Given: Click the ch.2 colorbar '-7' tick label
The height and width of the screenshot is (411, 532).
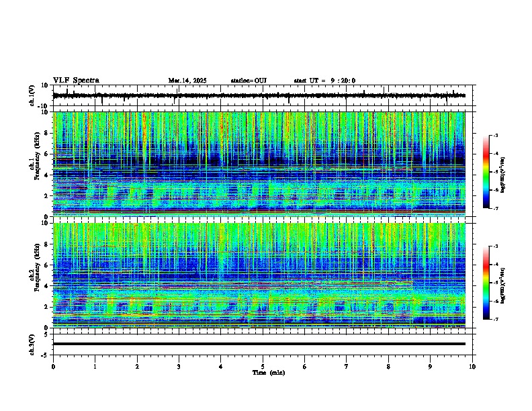Looking at the screenshot, I should [x=495, y=319].
